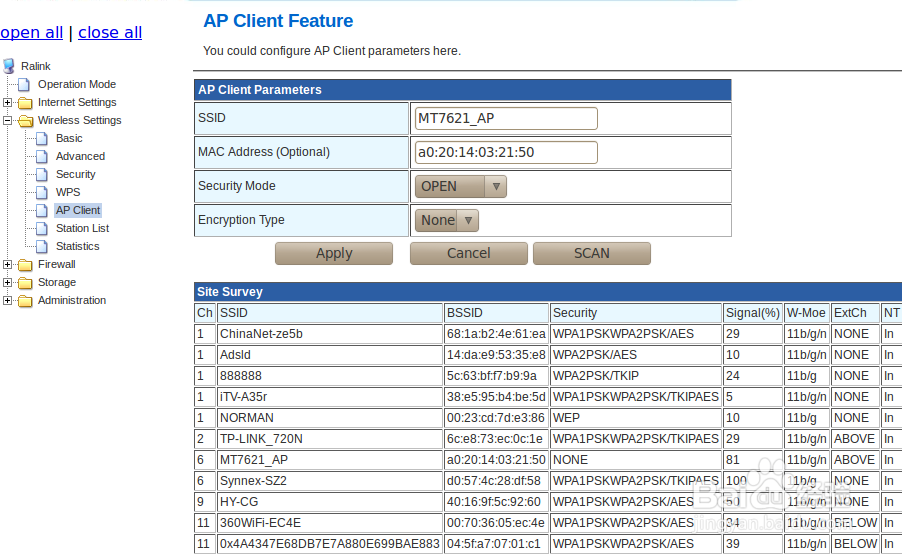The width and height of the screenshot is (902, 554).
Task: Click the BSSID column header
Action: click(496, 313)
